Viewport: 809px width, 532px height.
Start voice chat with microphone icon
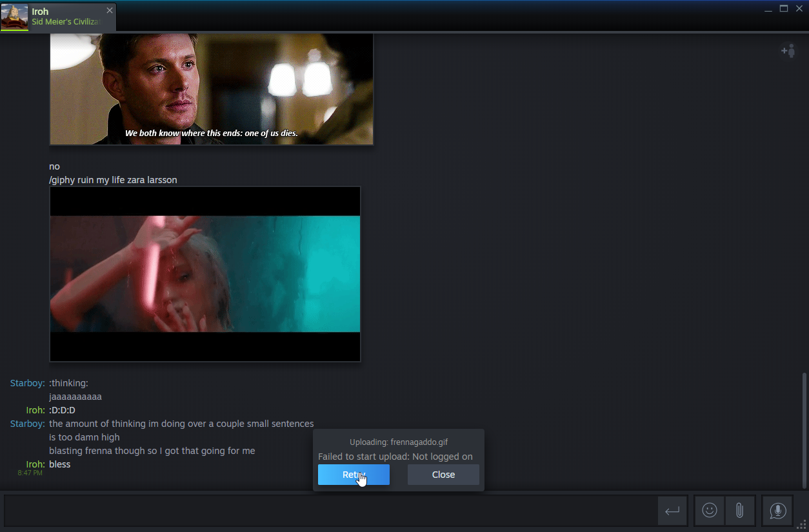(x=777, y=511)
